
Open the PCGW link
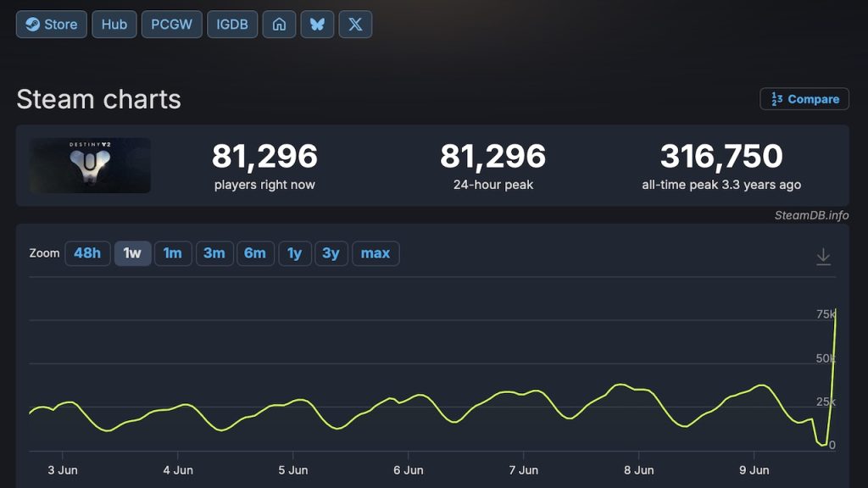(171, 25)
